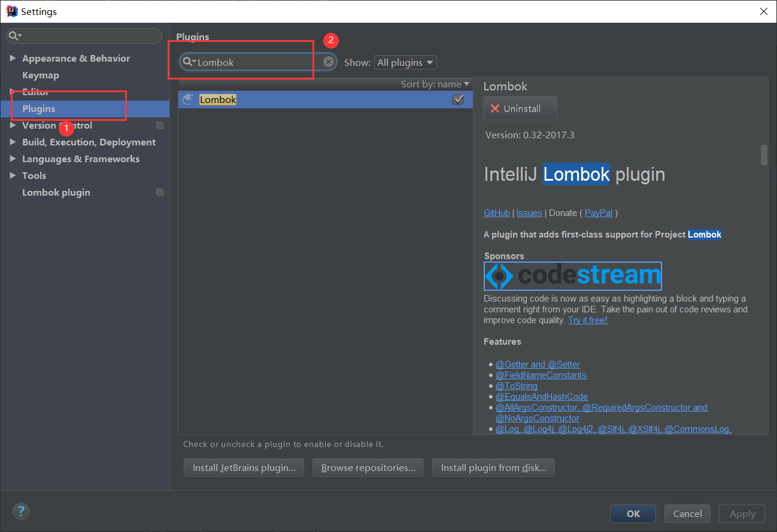Select Languages & Frameworks settings category
Viewport: 777px width, 532px height.
[81, 159]
